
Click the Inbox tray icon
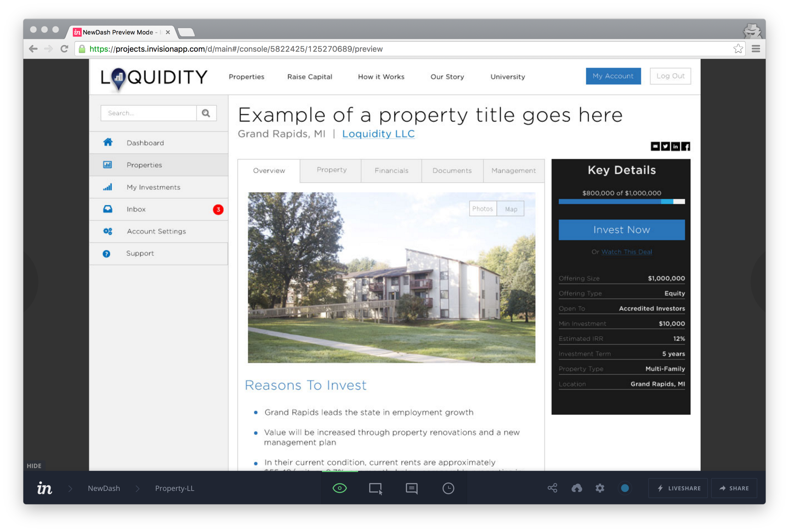(108, 209)
